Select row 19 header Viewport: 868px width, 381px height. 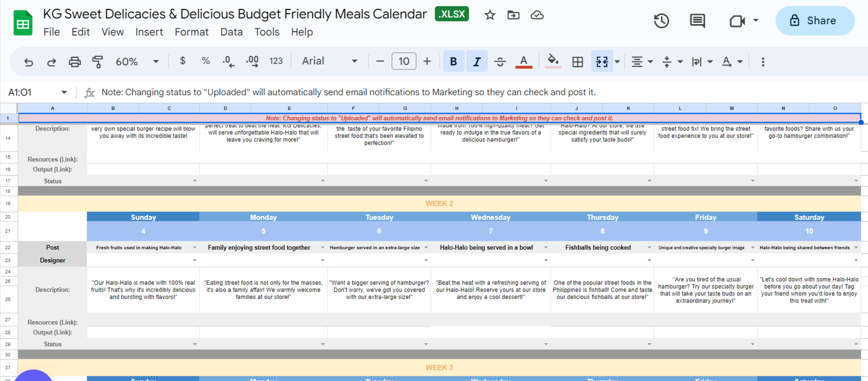8,203
